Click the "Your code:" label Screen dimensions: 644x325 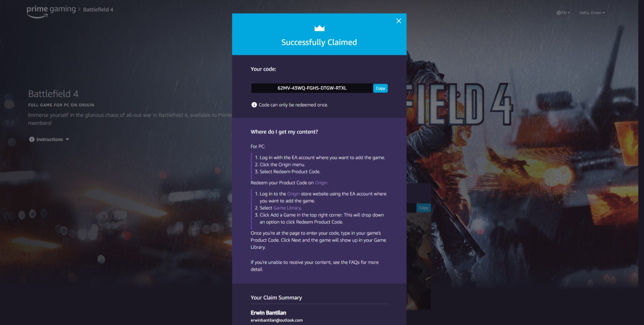click(x=263, y=69)
